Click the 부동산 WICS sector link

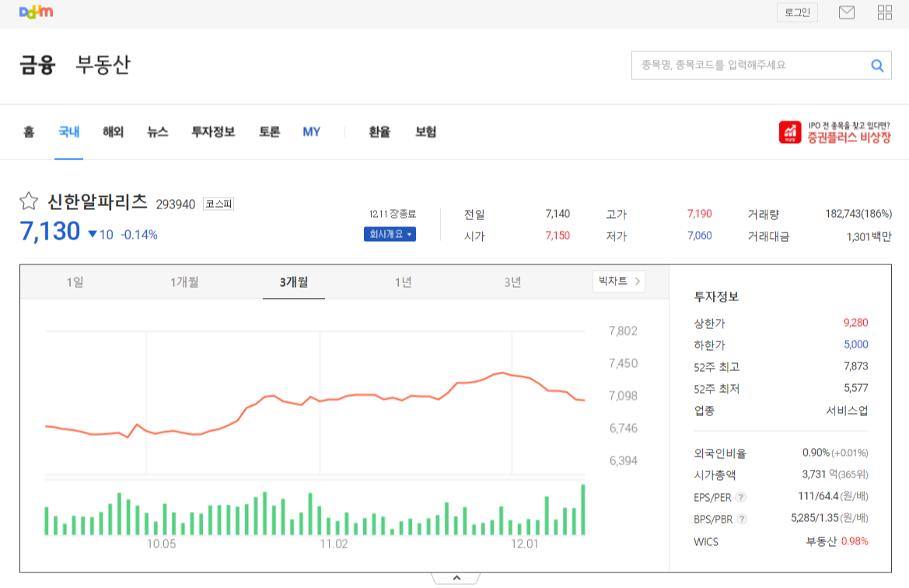(x=821, y=541)
